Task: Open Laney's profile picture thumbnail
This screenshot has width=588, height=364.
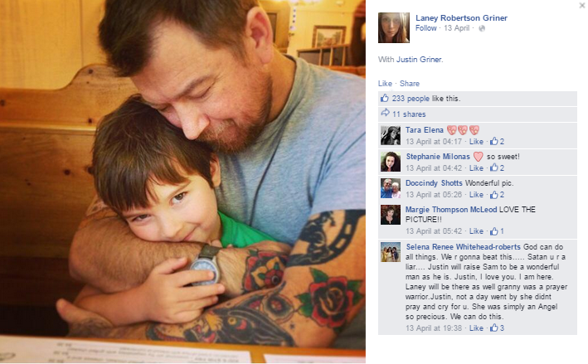Action: coord(394,27)
